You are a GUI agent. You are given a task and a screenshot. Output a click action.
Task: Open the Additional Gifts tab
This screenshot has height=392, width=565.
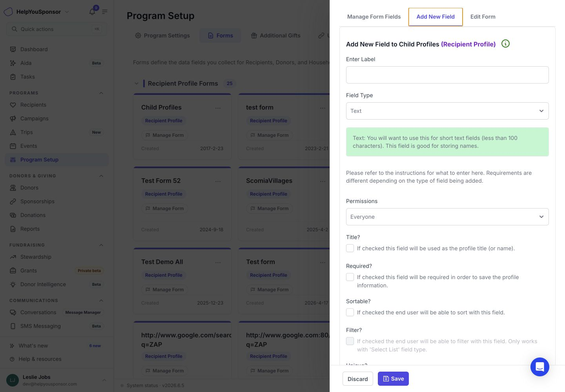[275, 36]
